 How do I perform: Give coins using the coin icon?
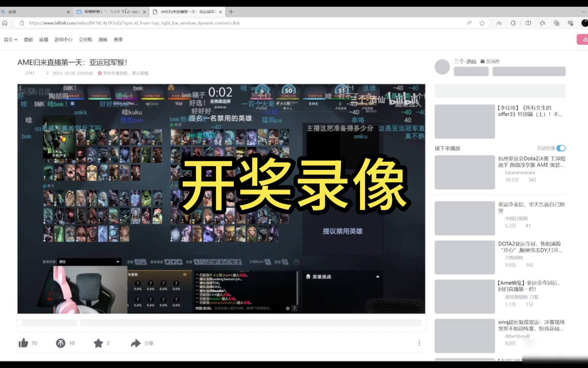(61, 343)
